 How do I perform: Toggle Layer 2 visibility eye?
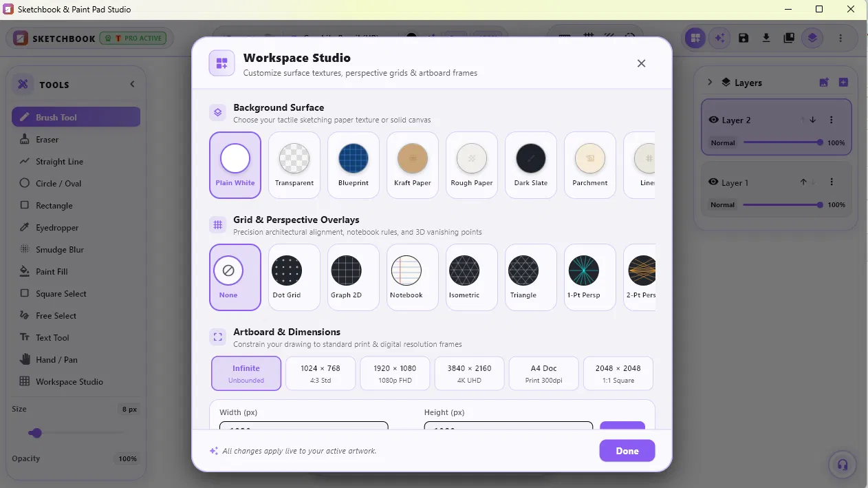coord(713,120)
